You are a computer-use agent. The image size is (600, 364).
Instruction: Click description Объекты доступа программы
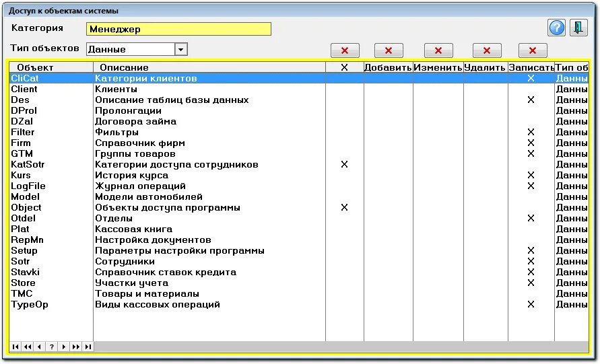tap(168, 208)
